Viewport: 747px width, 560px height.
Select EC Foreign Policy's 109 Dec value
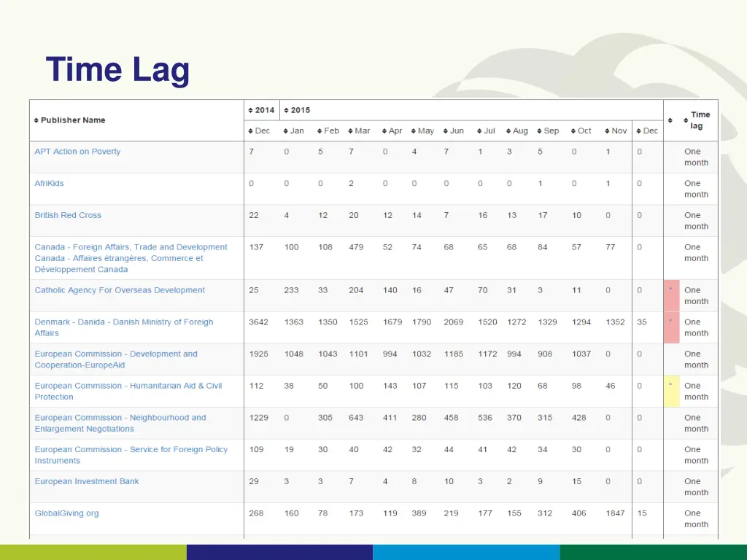[x=256, y=449]
